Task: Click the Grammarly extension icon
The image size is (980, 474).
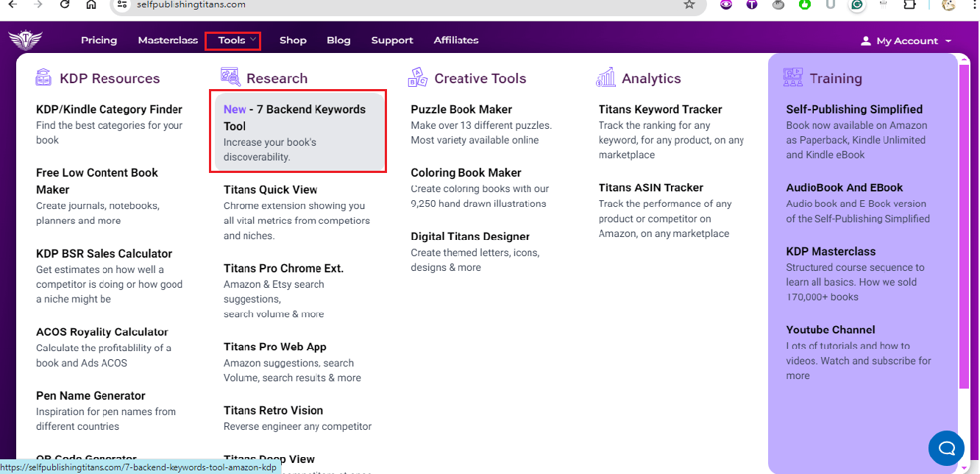Action: click(x=856, y=5)
